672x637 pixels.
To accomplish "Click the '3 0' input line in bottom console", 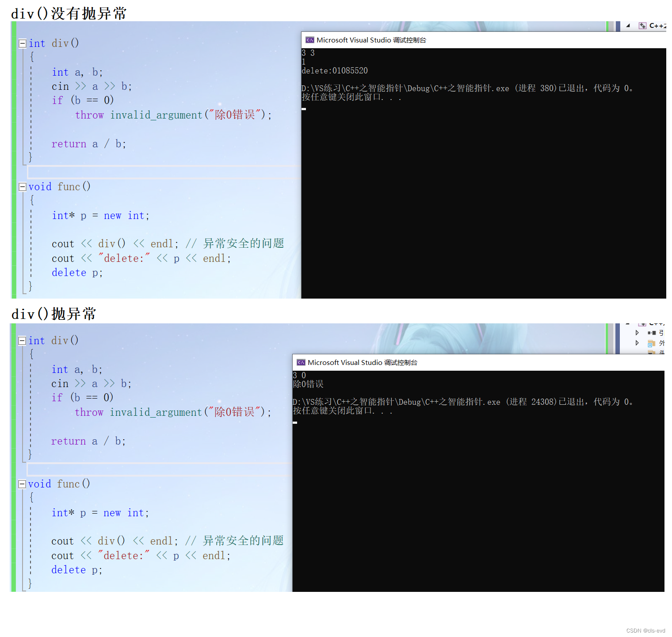I will click(x=299, y=376).
